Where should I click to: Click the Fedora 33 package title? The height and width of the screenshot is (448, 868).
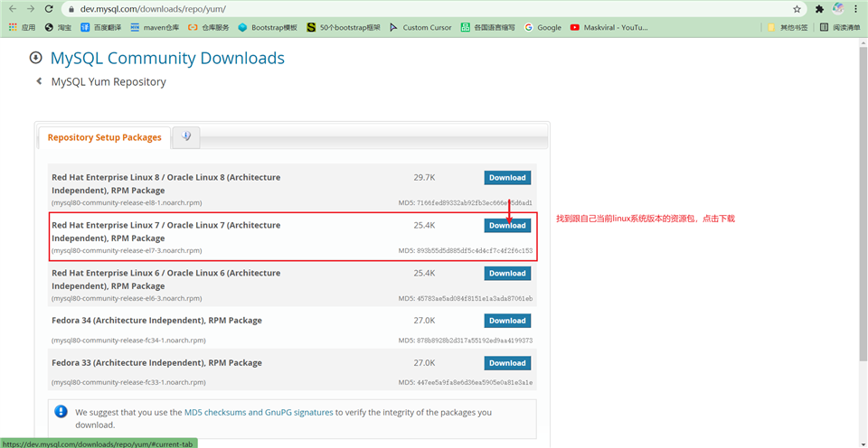(x=156, y=363)
